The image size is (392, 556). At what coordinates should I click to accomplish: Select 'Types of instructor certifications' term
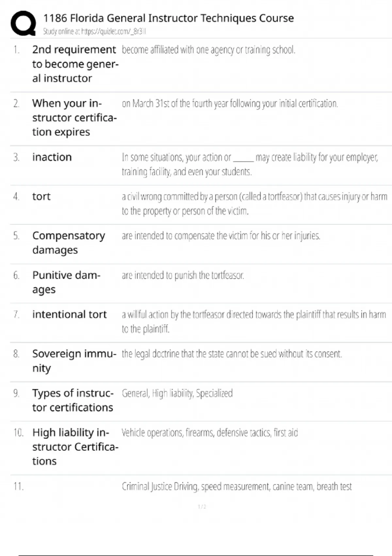tap(73, 400)
